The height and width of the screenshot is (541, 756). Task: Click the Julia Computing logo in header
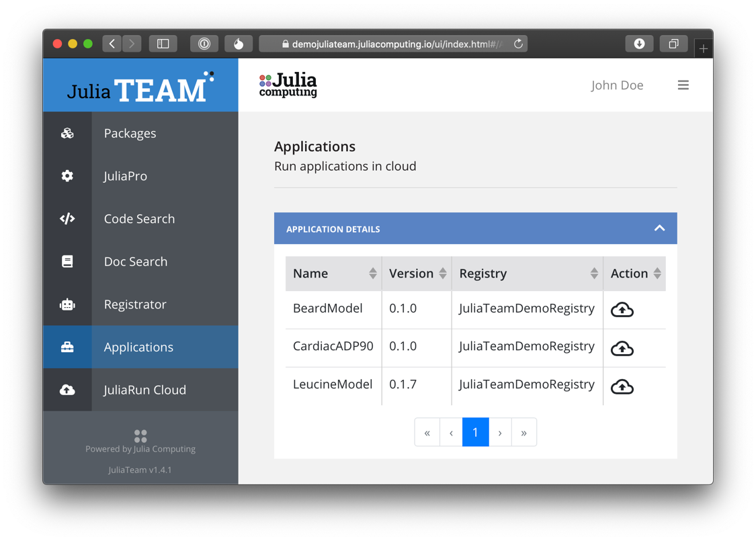pos(288,85)
